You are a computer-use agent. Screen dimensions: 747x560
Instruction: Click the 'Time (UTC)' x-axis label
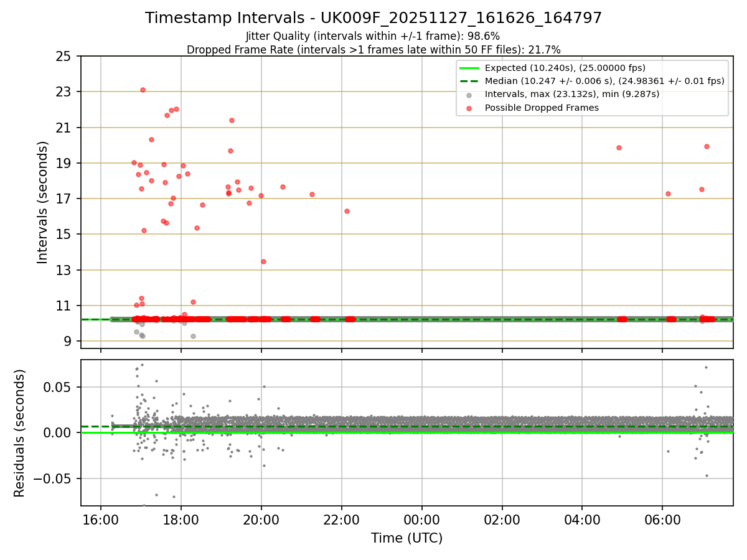(x=406, y=538)
